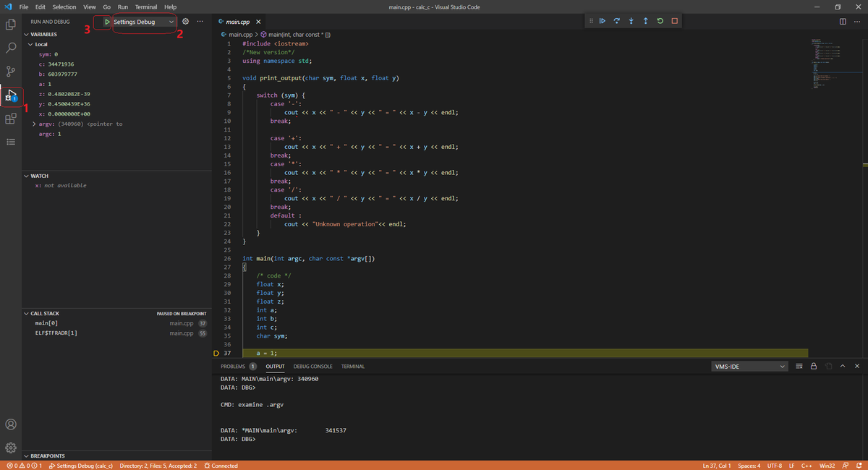Open the VMS-IDE output channel dropdown

pos(749,366)
